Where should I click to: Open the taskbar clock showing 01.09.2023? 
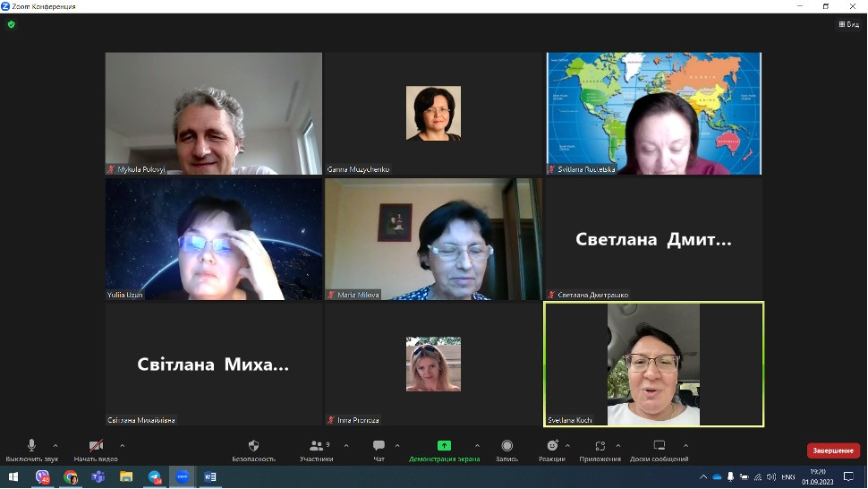tap(818, 476)
